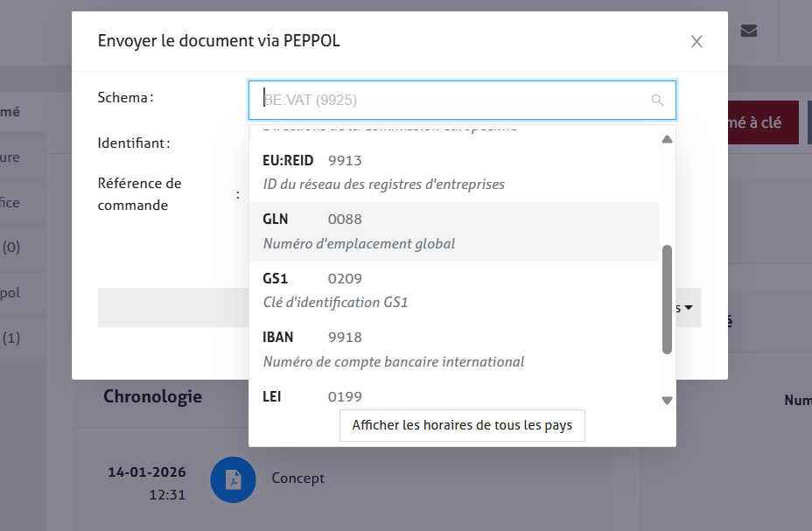The height and width of the screenshot is (531, 812).
Task: Click the scroll down arrow in schema list
Action: 667,401
